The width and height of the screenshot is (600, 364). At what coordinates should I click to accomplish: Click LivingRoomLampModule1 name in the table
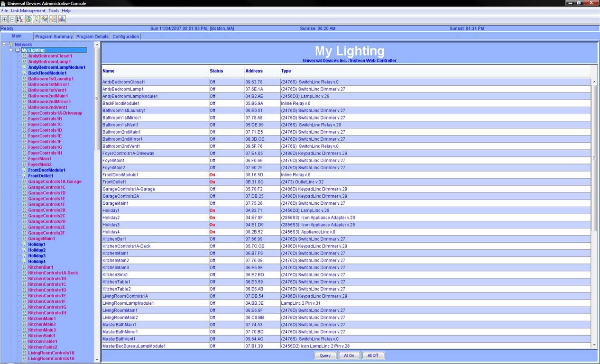coord(128,303)
